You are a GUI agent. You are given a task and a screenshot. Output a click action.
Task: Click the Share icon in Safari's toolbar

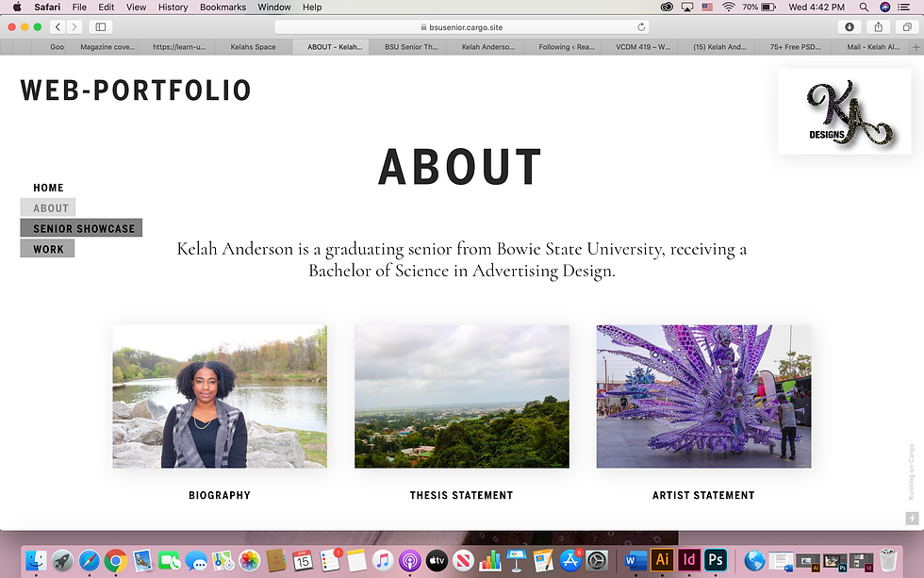pyautogui.click(x=878, y=27)
